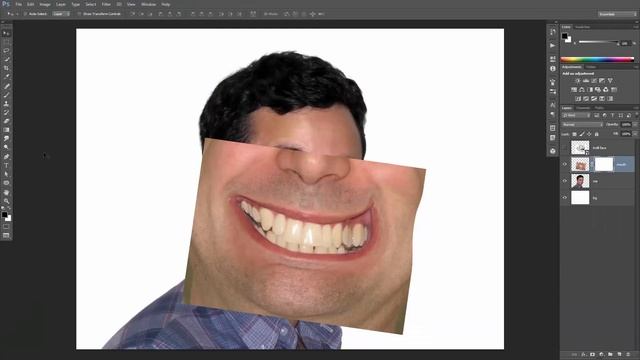The image size is (640, 360).
Task: Open the File menu
Action: pos(18,4)
